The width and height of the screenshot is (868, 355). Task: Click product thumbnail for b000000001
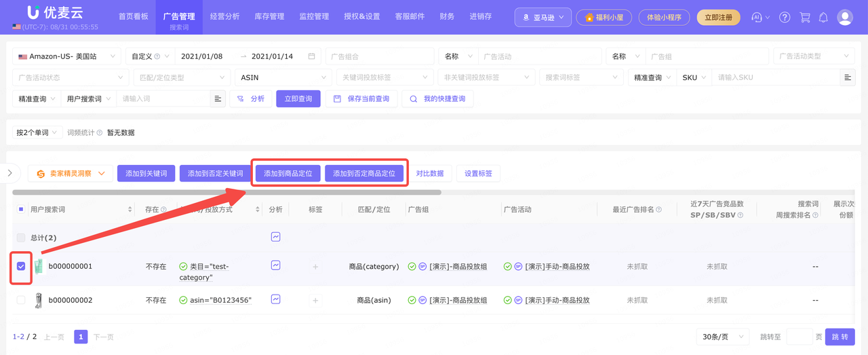point(39,266)
